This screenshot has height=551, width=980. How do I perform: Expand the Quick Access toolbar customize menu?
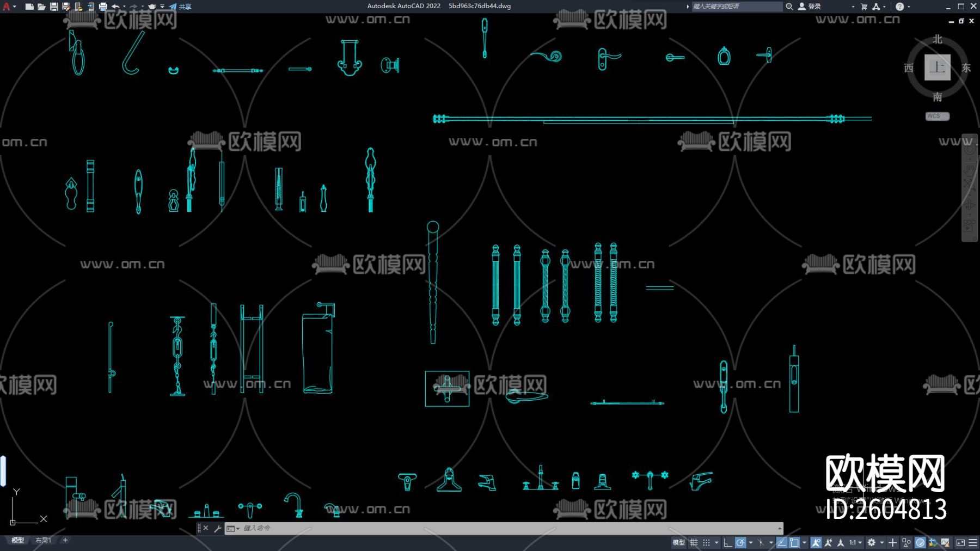[162, 7]
